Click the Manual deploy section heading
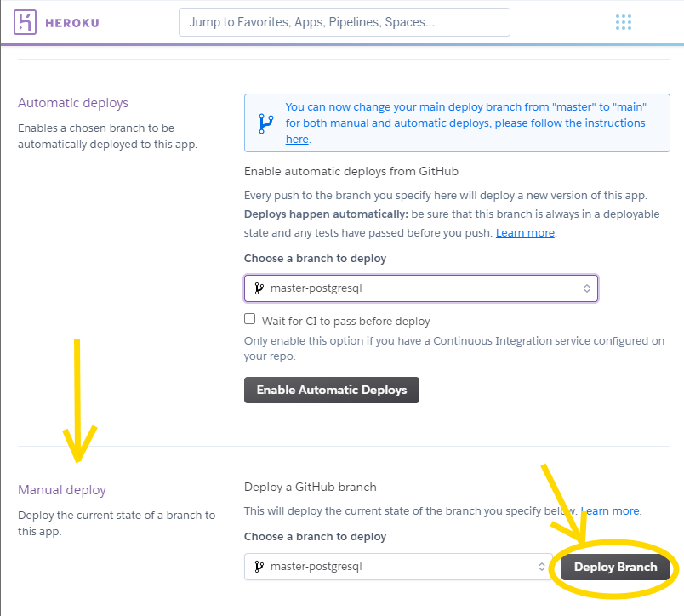This screenshot has width=684, height=616. pos(62,490)
